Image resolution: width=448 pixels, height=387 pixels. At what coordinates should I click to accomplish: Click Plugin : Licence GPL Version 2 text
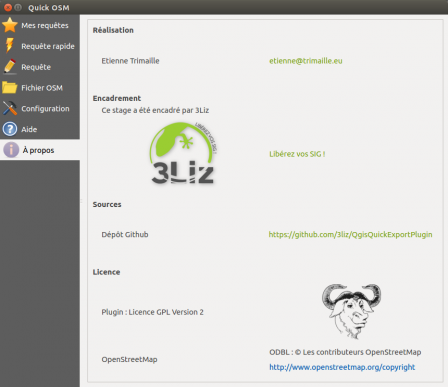pyautogui.click(x=152, y=312)
